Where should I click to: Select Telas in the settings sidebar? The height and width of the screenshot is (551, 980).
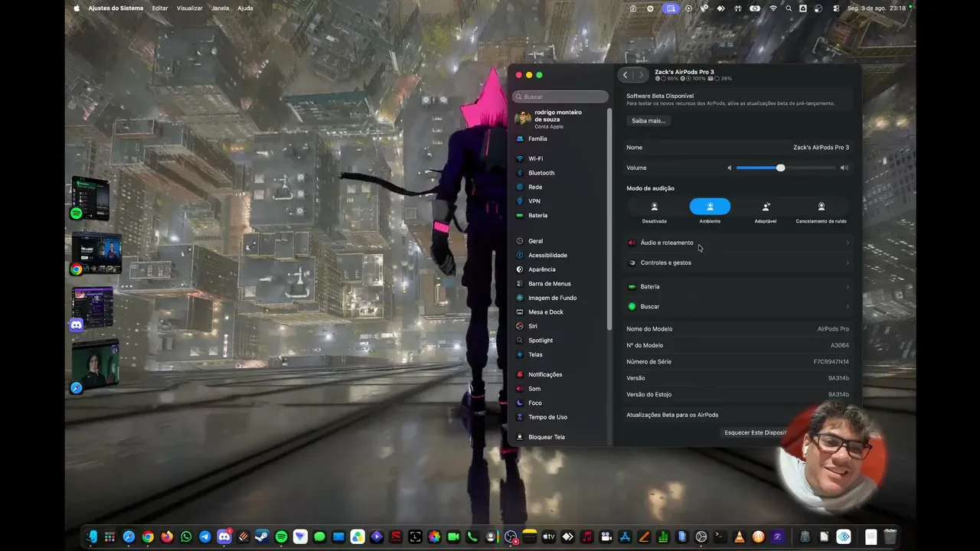click(560, 354)
